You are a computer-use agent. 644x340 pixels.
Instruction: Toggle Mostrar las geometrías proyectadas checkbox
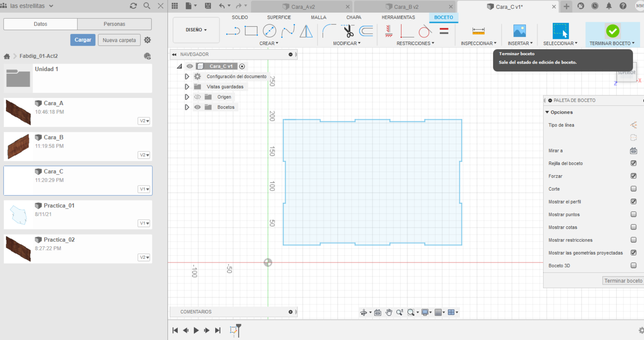click(633, 253)
